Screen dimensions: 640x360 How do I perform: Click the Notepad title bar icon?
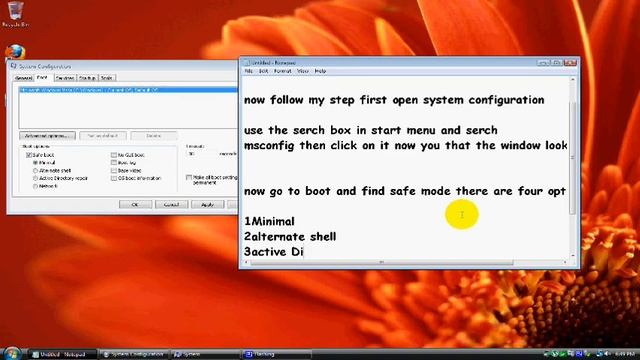pyautogui.click(x=247, y=62)
